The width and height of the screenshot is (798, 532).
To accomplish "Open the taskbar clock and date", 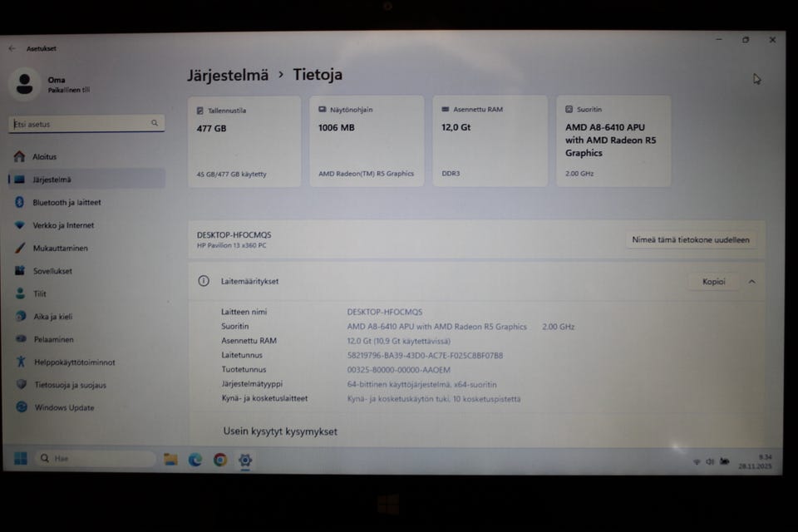I will 756,461.
